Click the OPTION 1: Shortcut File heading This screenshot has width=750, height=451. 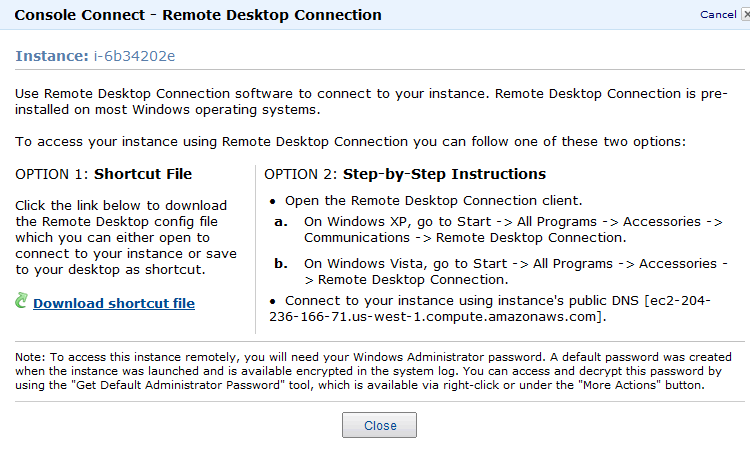[103, 174]
